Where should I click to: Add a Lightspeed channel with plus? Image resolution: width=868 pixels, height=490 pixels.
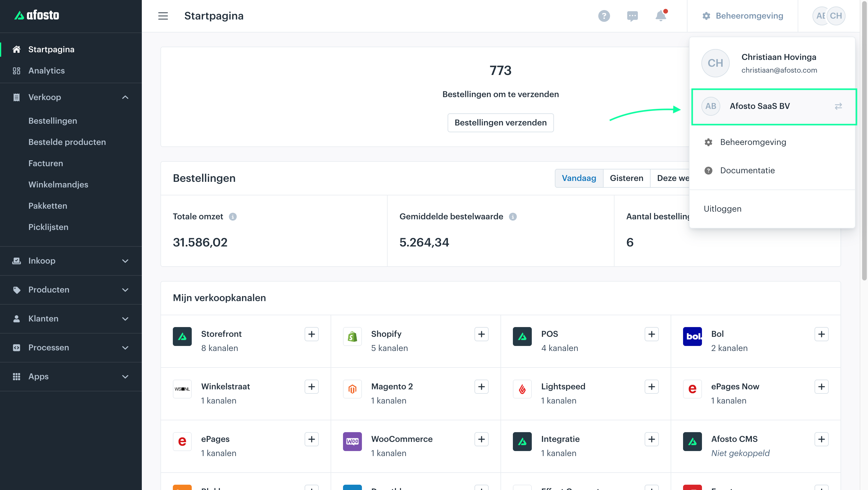[651, 387]
